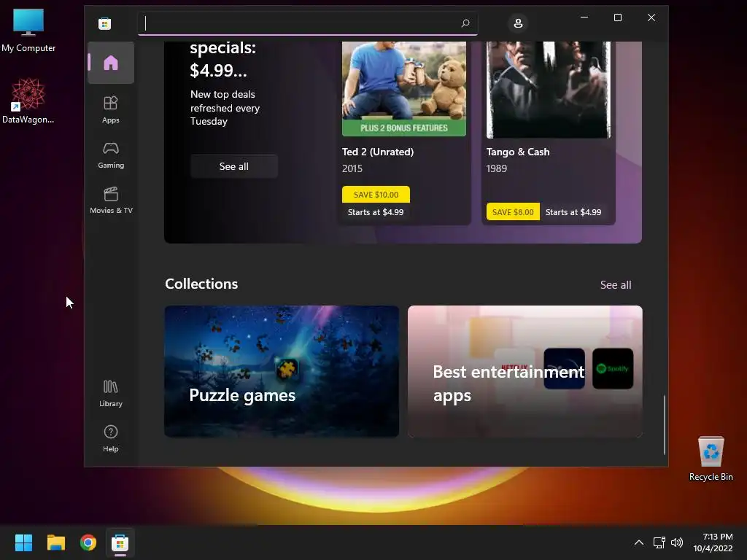Open the Puzzle games collection

[282, 371]
